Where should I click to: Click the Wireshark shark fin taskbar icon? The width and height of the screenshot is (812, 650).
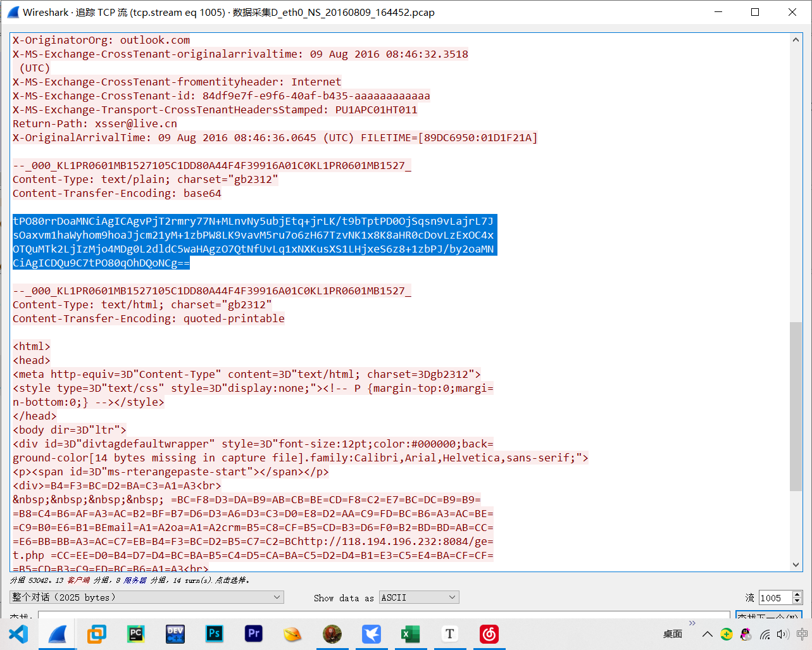(x=58, y=634)
